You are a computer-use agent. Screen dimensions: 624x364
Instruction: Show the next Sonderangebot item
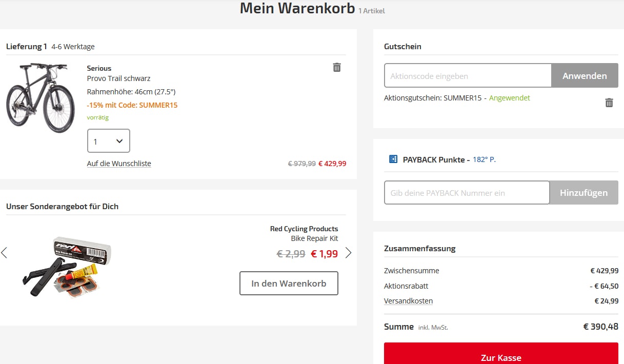[x=348, y=252]
